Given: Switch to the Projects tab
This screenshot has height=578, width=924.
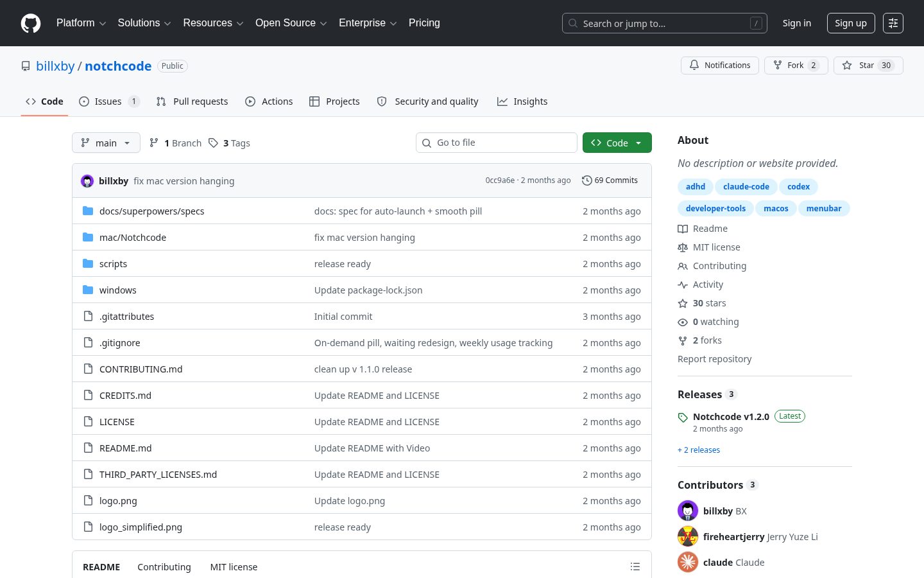Looking at the screenshot, I should pos(334,101).
